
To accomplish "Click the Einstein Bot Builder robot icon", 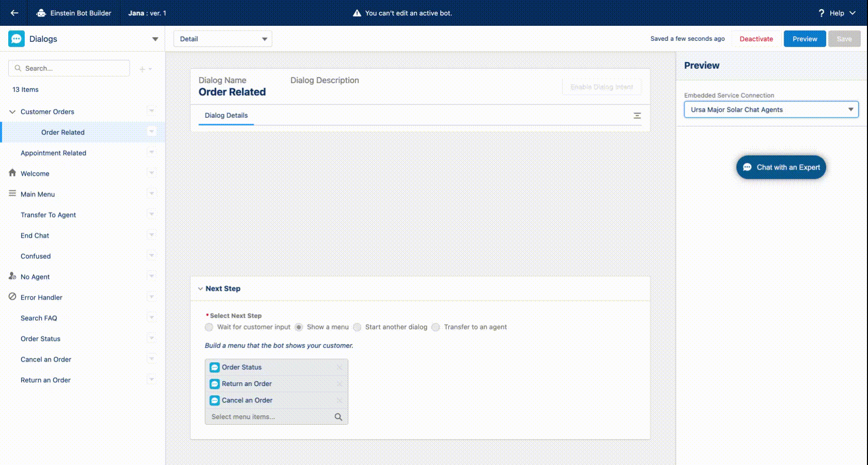I will [41, 13].
